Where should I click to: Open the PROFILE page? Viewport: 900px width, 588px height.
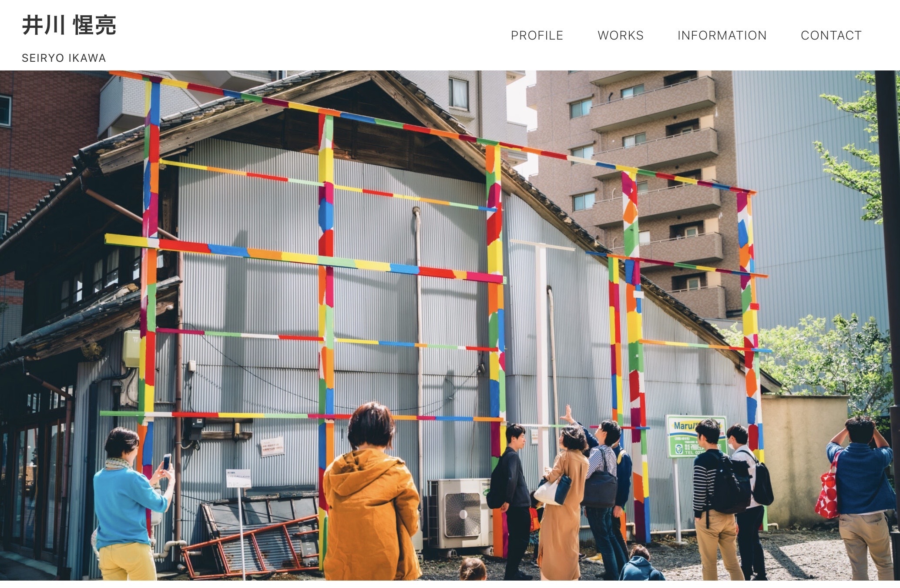[x=537, y=35]
